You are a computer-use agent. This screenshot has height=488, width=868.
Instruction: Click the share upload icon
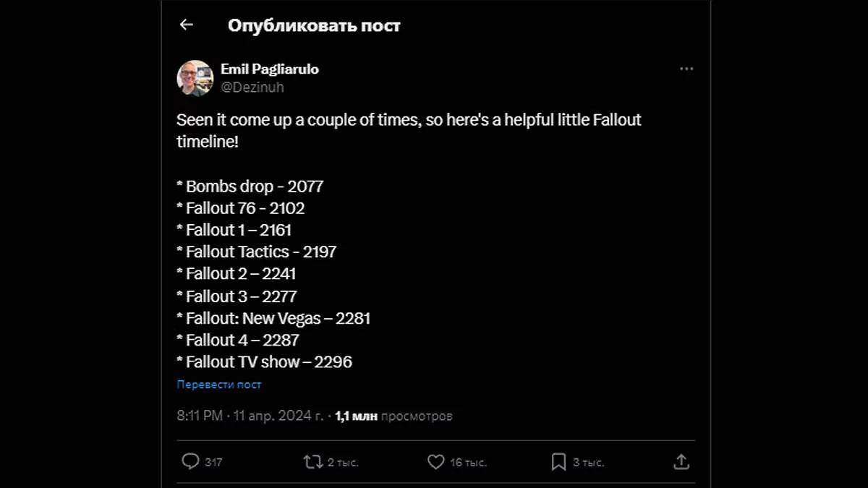(681, 461)
